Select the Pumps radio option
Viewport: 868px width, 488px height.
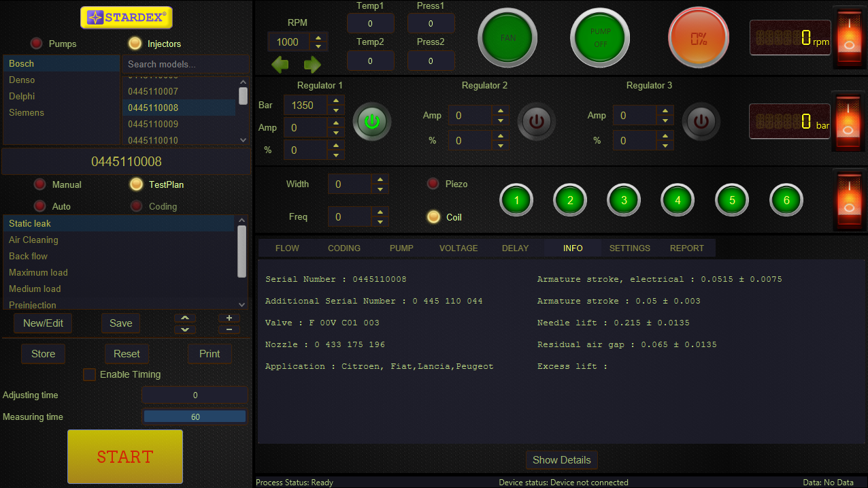click(x=36, y=44)
